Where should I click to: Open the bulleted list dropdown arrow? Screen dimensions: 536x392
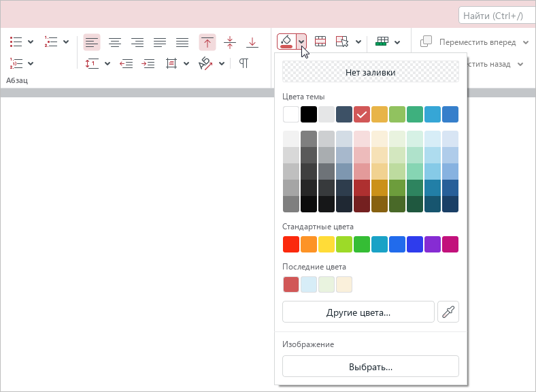(x=31, y=42)
